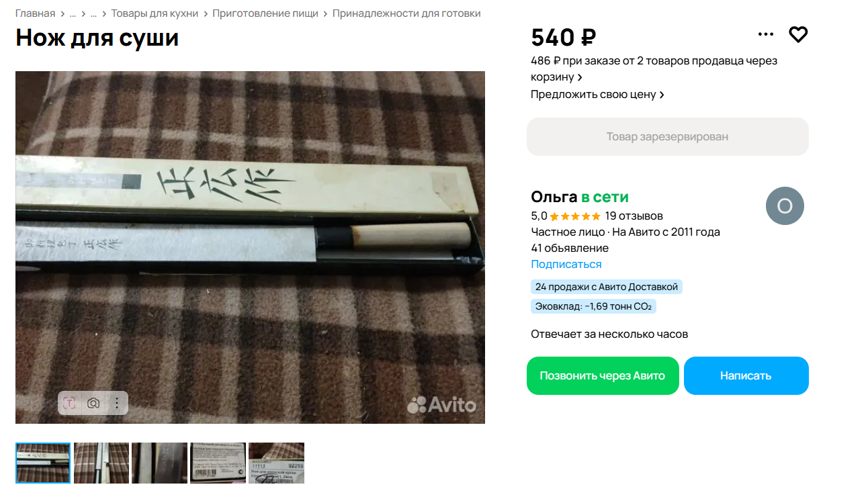Open vertical dots menu on photo overlay
The width and height of the screenshot is (868, 501).
coord(117,403)
